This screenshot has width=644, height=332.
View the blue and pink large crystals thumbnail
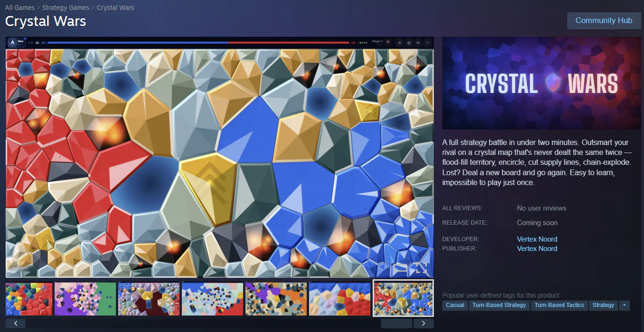click(340, 299)
